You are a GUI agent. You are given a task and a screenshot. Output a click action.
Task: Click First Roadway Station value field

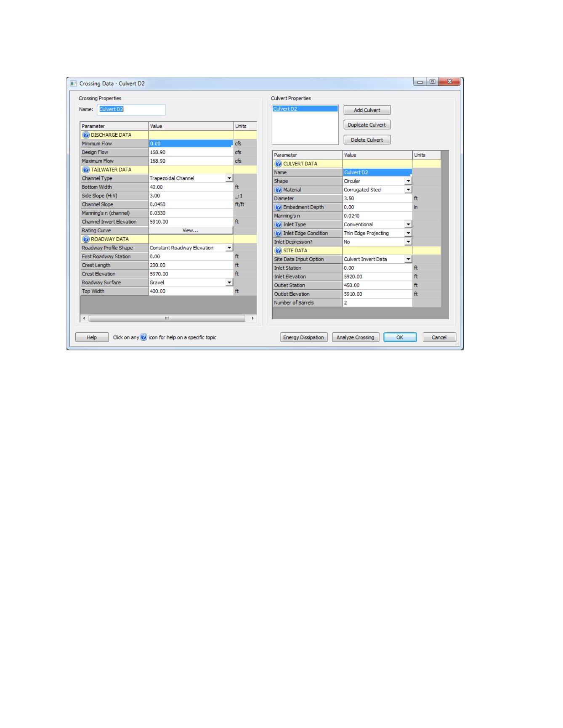coord(191,257)
